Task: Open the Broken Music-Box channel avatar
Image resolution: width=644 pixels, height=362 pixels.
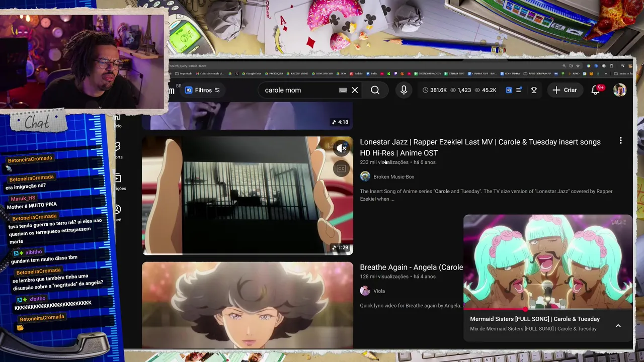Action: [x=365, y=176]
